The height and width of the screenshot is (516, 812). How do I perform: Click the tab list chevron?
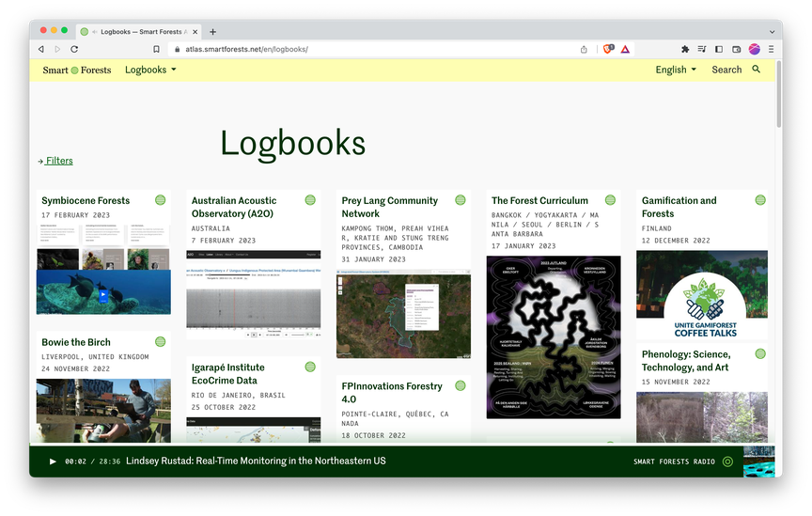click(x=772, y=32)
